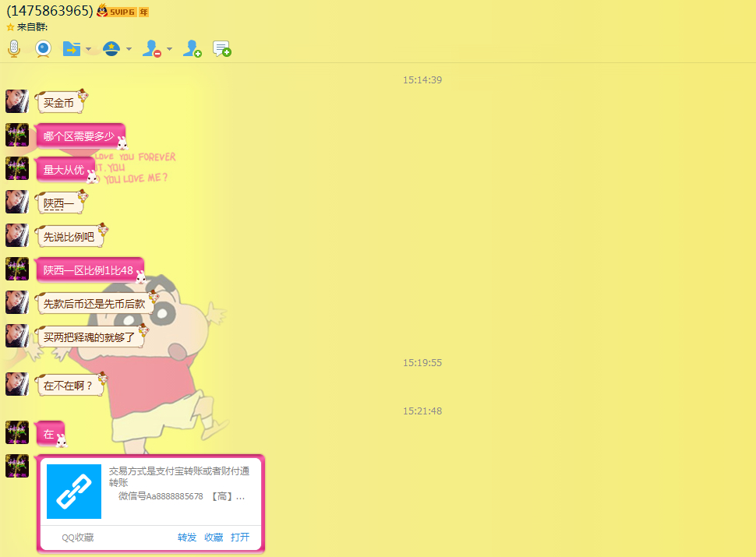Viewport: 756px width, 557px height.
Task: Click the 先说比例吧 message bubble
Action: [72, 236]
